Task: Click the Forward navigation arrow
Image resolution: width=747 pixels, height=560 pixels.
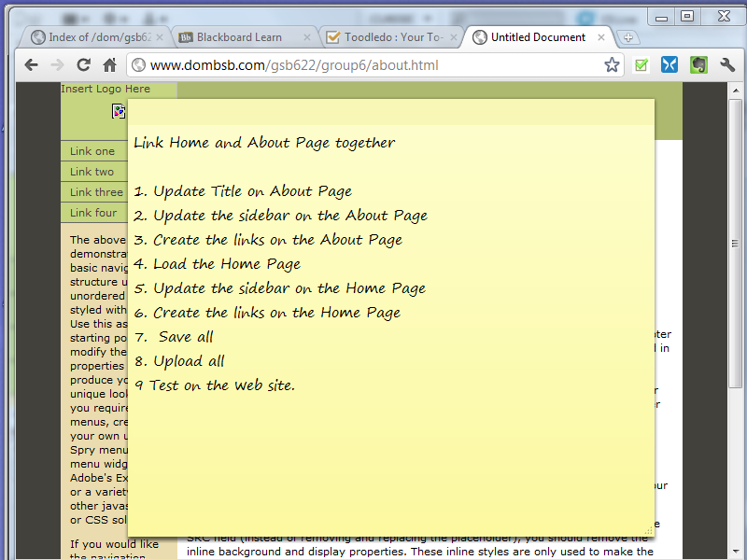Action: [57, 65]
